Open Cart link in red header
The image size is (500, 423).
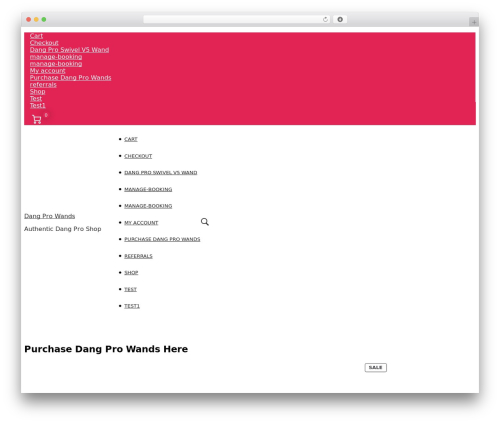[x=36, y=36]
